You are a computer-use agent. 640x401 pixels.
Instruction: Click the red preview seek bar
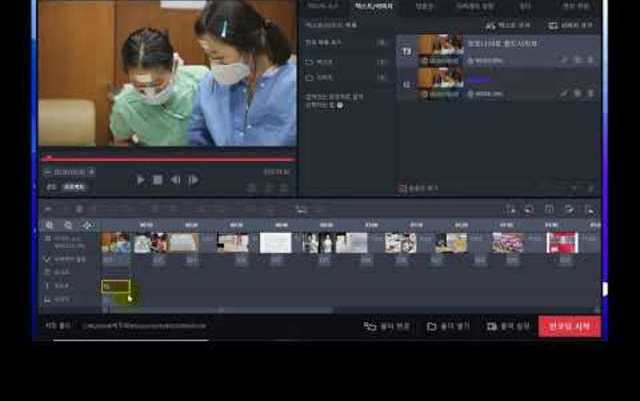pos(168,158)
